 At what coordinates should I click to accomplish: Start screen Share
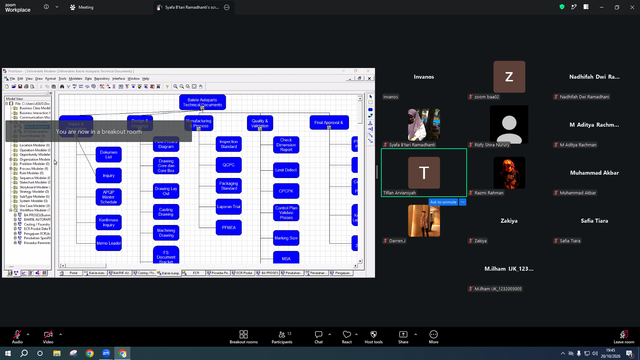click(x=403, y=337)
